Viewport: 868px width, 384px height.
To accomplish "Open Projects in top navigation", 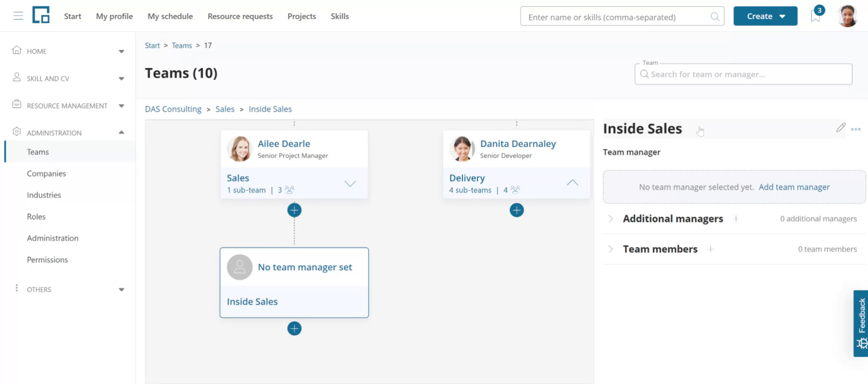I will click(302, 16).
